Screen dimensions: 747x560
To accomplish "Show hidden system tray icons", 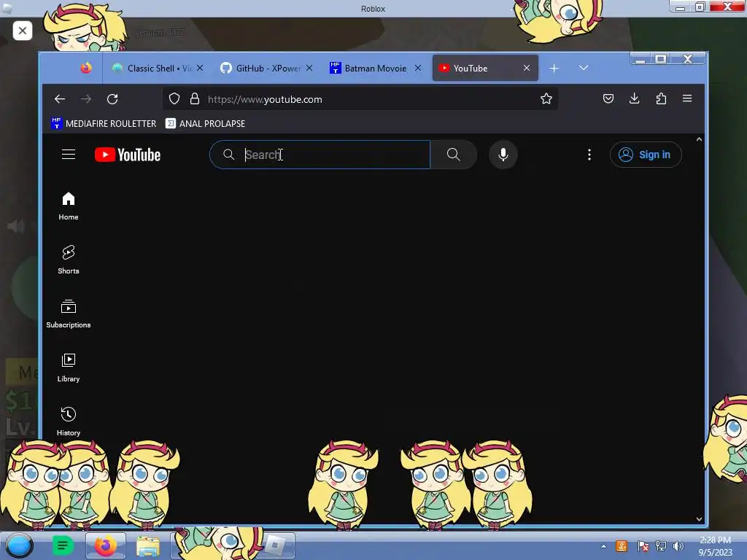I will point(603,546).
